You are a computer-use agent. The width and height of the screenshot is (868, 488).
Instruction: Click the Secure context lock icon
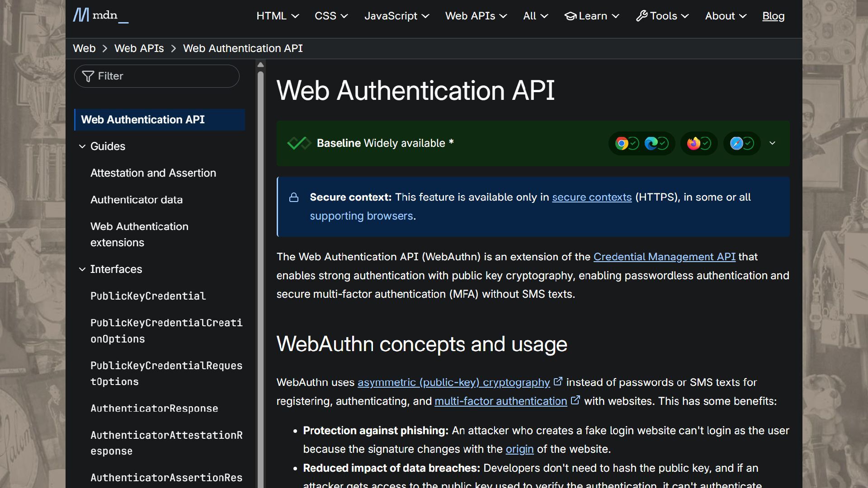pos(294,197)
